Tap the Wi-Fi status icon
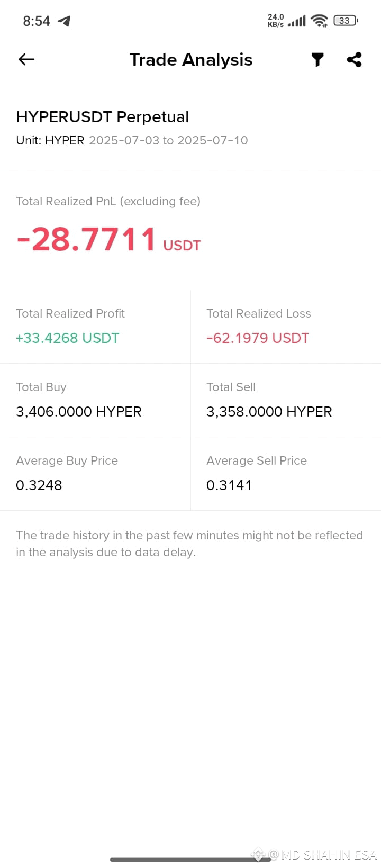381x868 pixels. 320,21
